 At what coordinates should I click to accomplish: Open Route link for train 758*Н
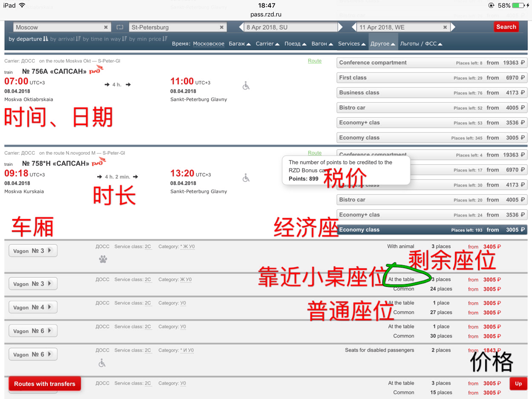[x=315, y=153]
